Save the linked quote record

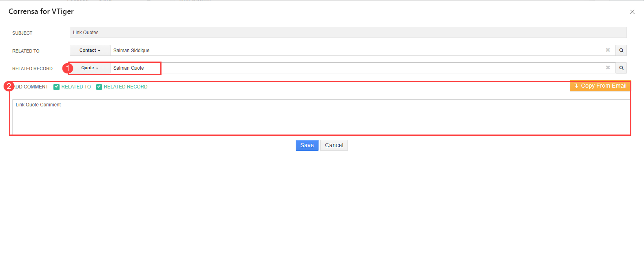click(x=307, y=145)
